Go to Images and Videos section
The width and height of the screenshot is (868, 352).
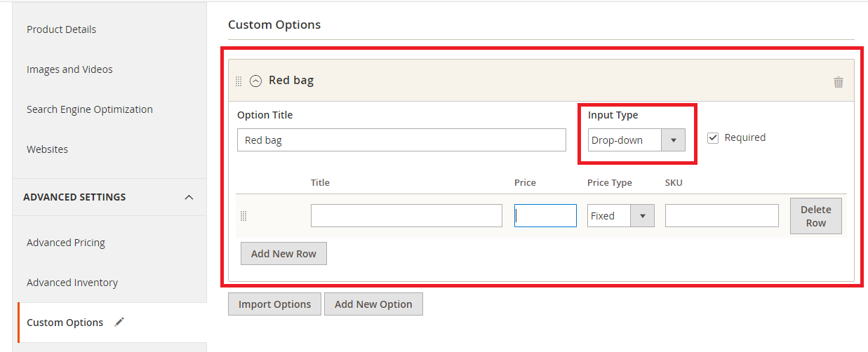(69, 69)
